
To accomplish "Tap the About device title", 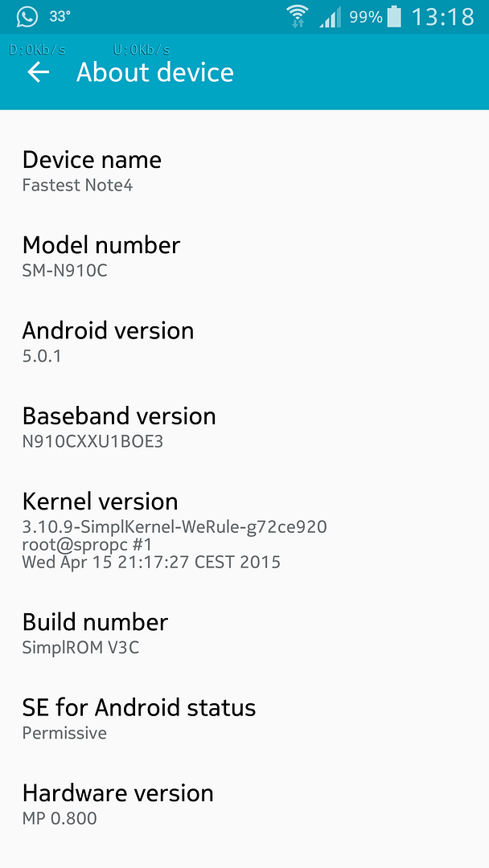I will [155, 72].
